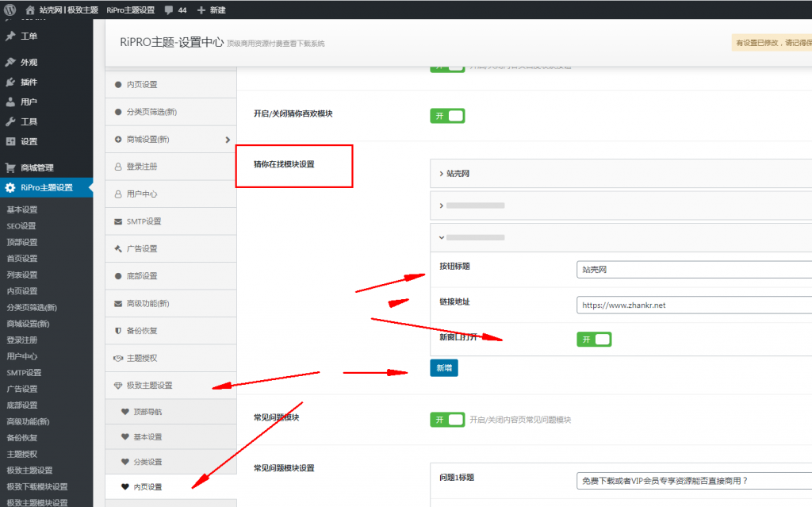
Task: Open 基本设置 in the WordPress sidebar
Action: point(22,209)
